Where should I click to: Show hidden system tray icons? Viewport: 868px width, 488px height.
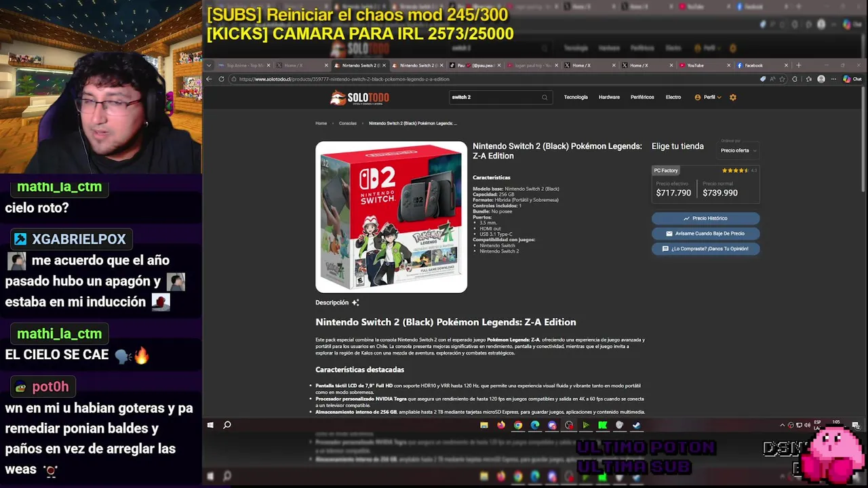click(782, 425)
